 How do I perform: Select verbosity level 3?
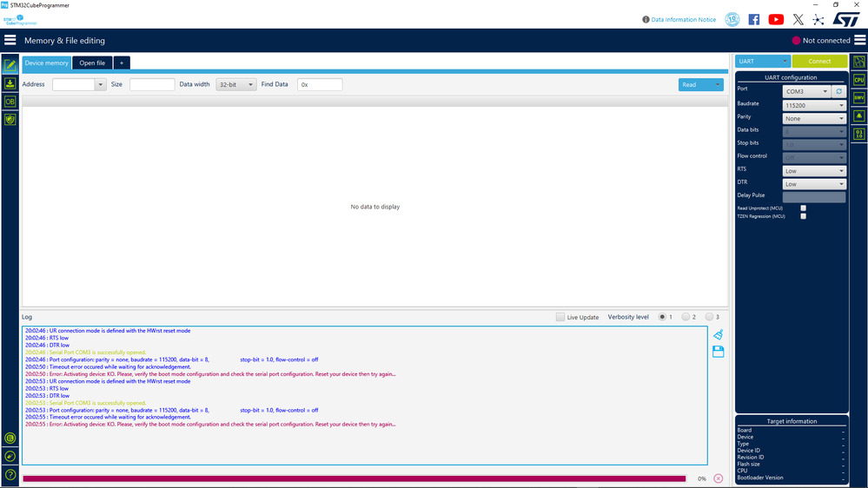point(709,317)
